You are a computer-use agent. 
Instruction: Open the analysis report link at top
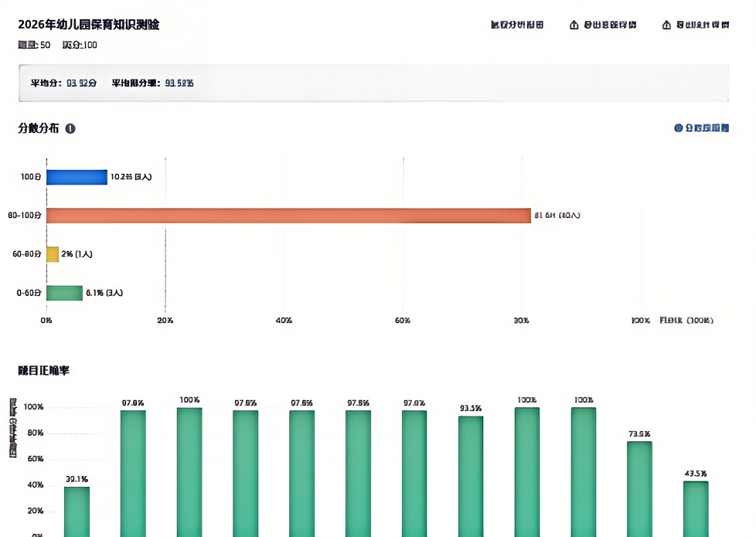coord(517,25)
